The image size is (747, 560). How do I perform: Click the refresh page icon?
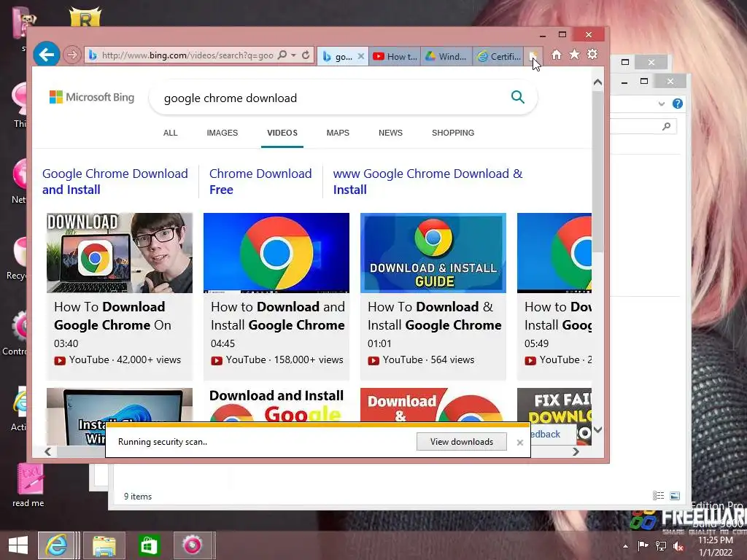point(306,55)
